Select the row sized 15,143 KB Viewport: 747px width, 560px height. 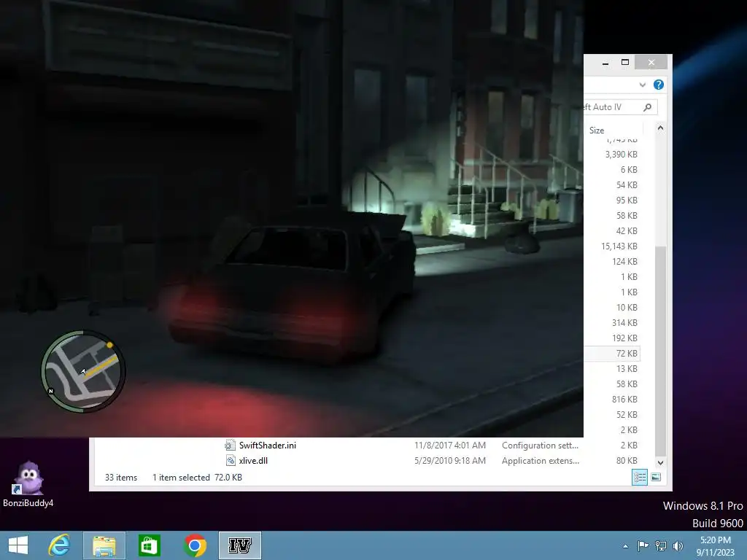619,246
